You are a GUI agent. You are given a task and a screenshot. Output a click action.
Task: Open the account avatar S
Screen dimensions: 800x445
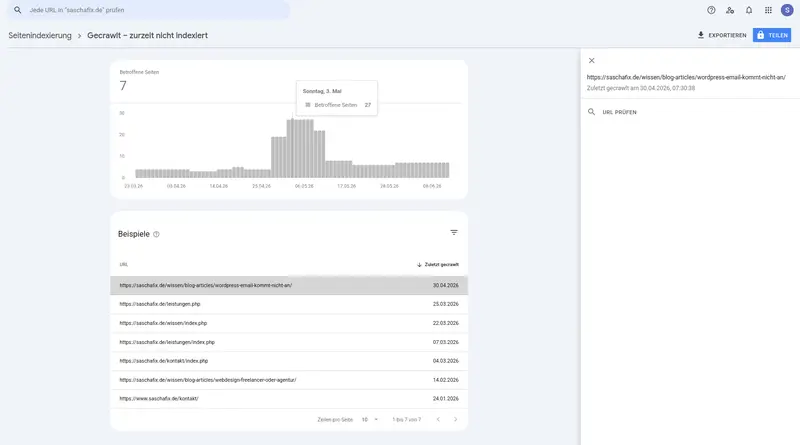click(x=787, y=10)
